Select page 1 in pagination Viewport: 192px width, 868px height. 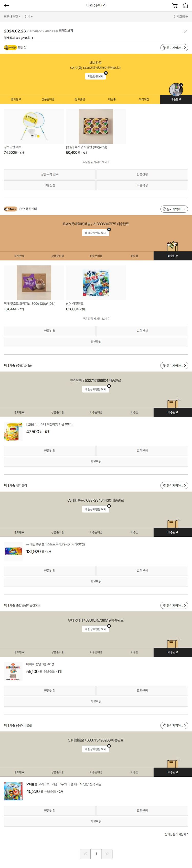96,854
